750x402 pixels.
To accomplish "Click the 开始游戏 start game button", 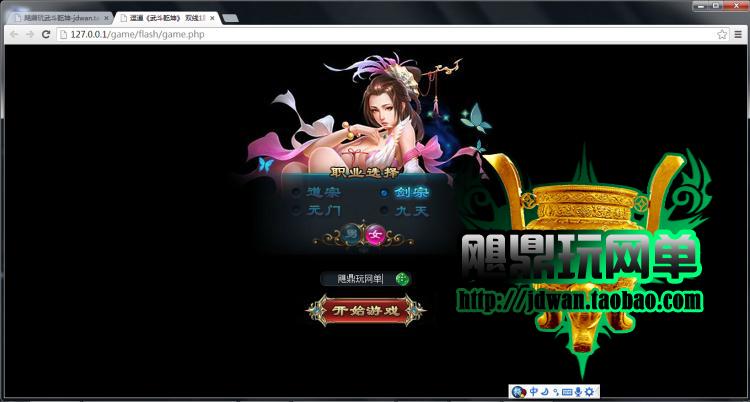I will click(x=365, y=311).
